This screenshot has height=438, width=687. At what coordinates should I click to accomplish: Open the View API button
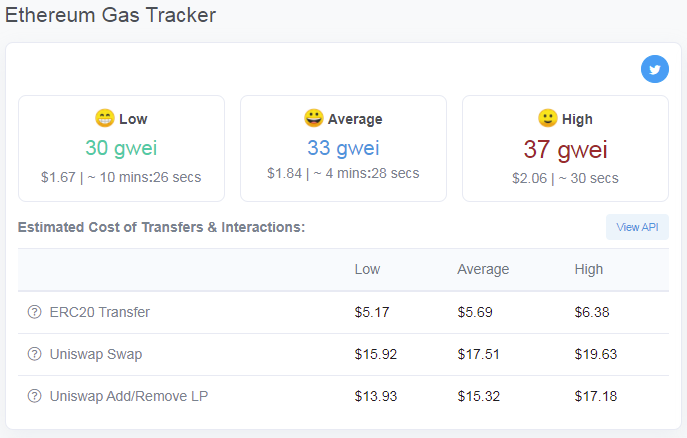point(637,227)
